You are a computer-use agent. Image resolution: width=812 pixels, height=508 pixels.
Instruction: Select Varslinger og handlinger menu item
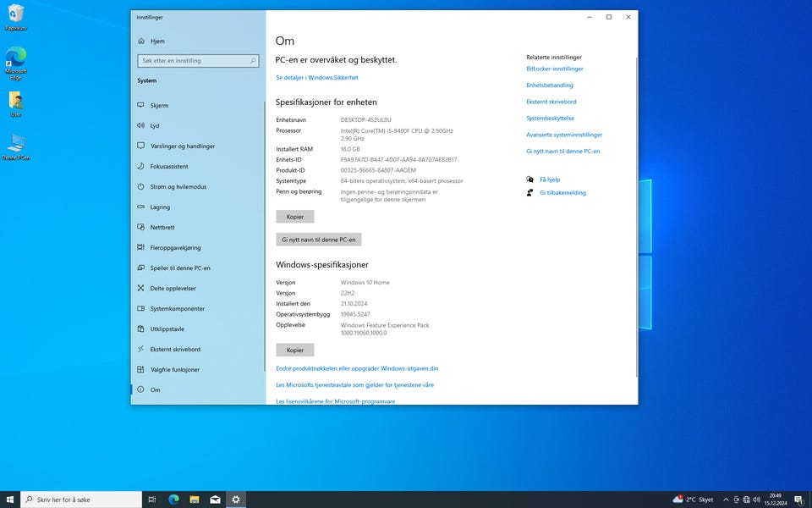pos(183,146)
